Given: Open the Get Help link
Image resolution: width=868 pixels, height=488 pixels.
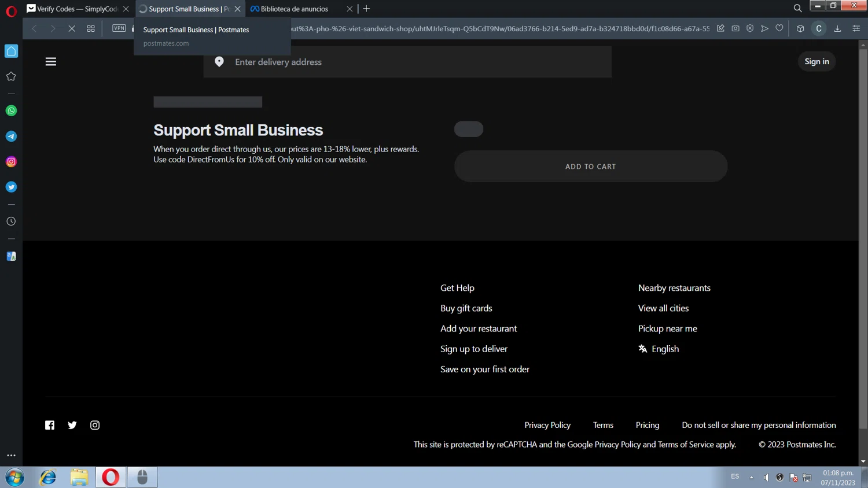Looking at the screenshot, I should click(x=457, y=288).
